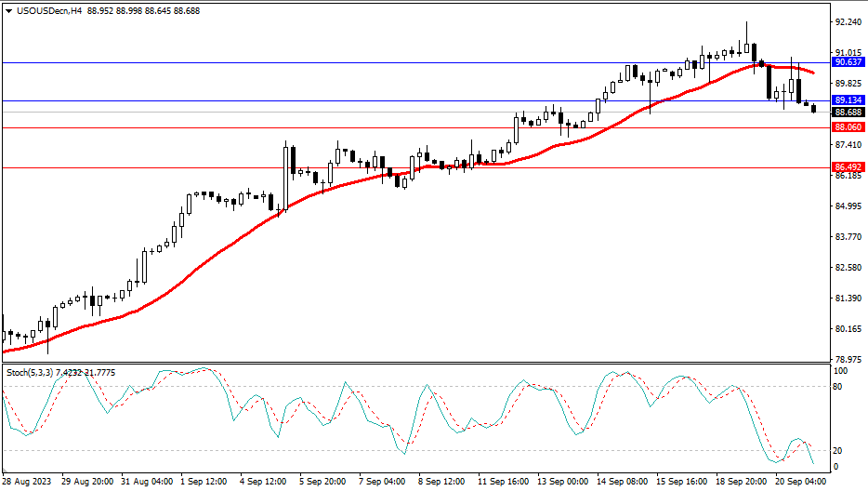Click the 28 Aug 2023 date label
This screenshot has height=491, width=868.
pyautogui.click(x=28, y=483)
